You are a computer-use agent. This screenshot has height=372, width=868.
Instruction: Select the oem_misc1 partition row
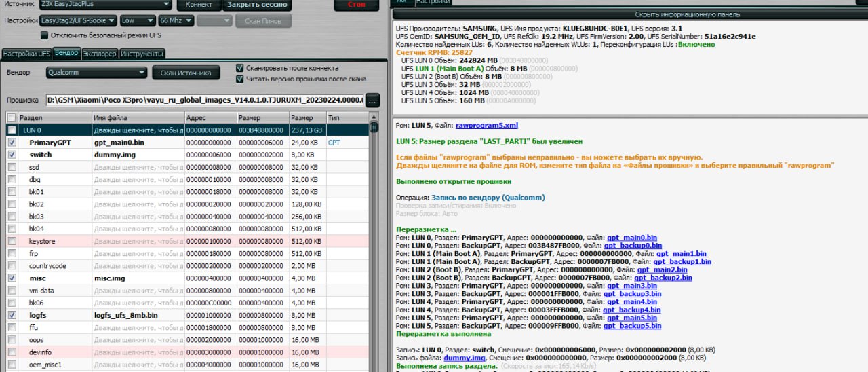click(x=187, y=365)
